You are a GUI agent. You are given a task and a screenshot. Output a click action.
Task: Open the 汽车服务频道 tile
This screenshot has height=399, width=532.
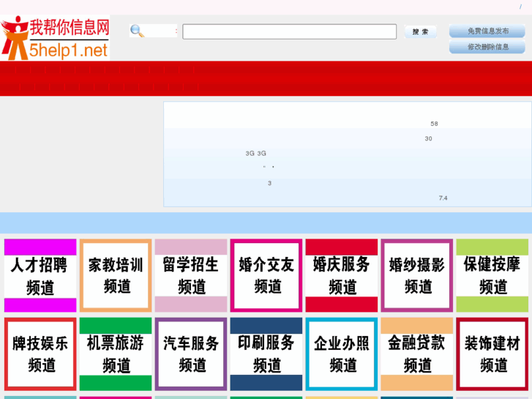[191, 354]
